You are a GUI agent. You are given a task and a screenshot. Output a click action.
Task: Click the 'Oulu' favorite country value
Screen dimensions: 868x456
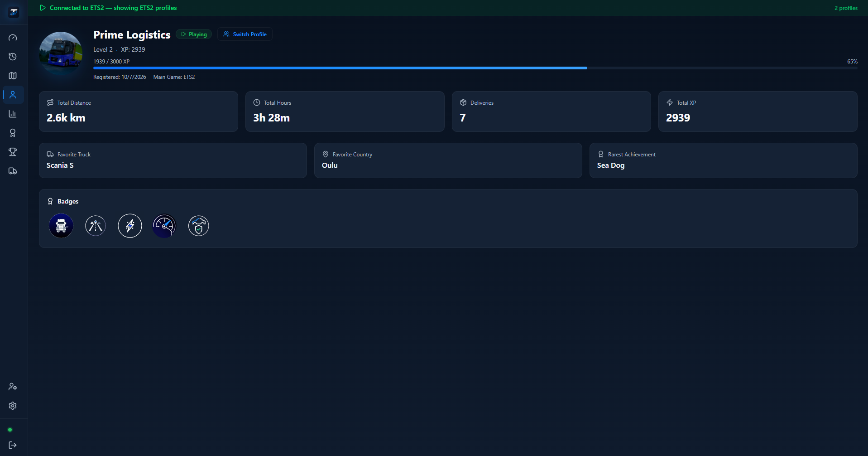330,165
